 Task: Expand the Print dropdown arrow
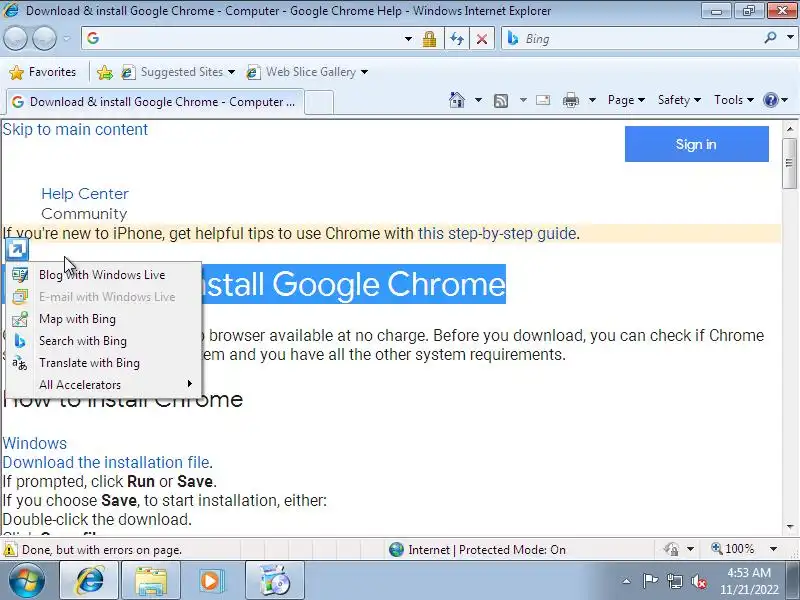click(x=592, y=100)
